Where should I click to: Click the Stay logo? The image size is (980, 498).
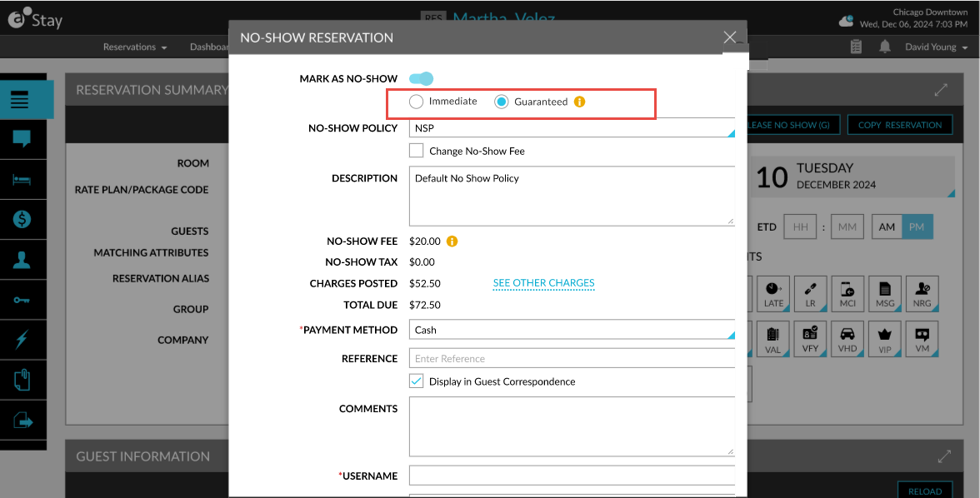pos(35,19)
